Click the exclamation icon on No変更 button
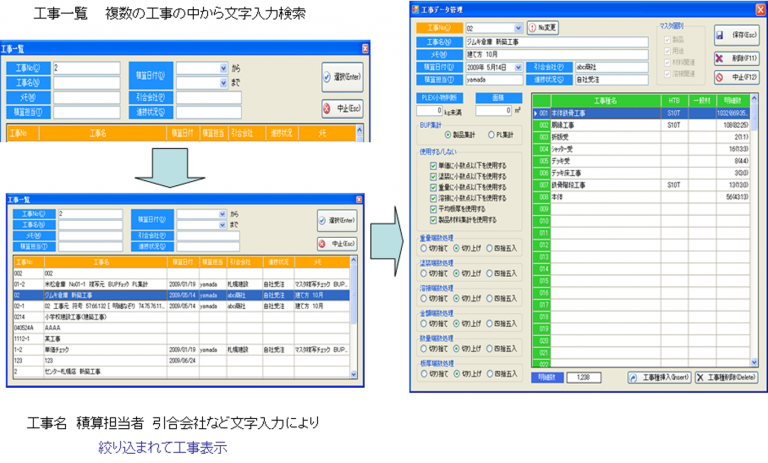Screen dimensions: 768x463 tap(532, 28)
